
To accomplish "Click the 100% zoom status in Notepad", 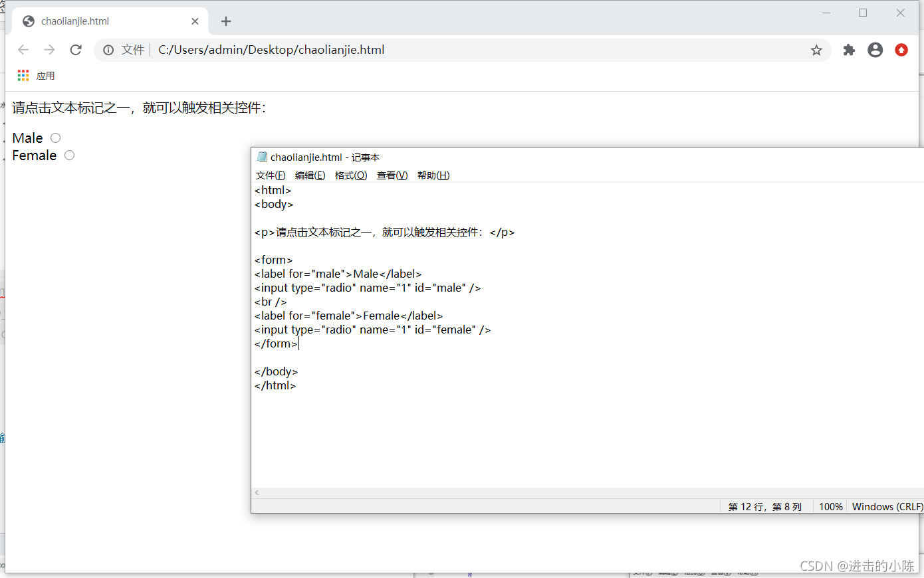I will tap(831, 507).
